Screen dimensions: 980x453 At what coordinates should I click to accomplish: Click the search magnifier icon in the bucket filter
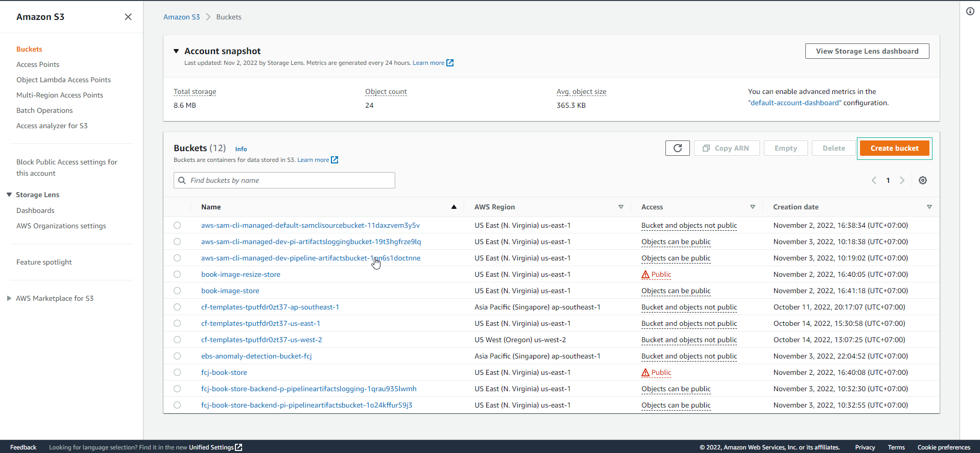point(182,180)
